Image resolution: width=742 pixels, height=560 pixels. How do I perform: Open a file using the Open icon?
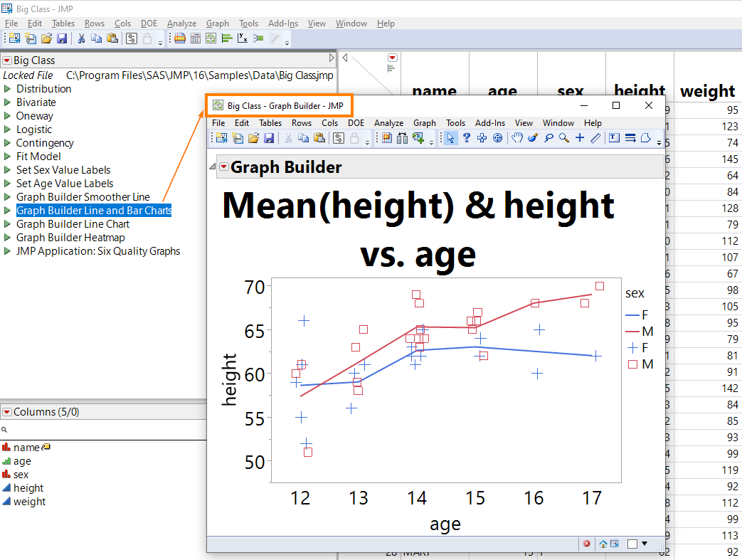(x=254, y=137)
